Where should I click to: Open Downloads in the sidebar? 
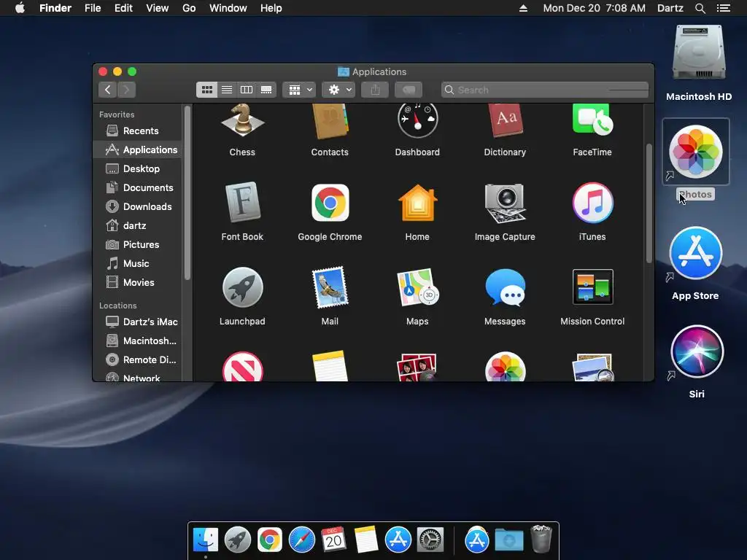point(137,206)
